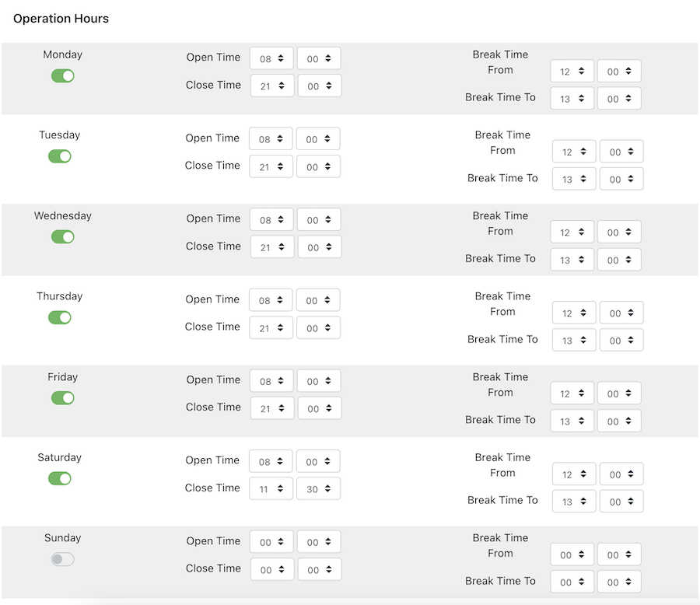Click Monday Break Time From hour dropdown
Viewport: 700px width, 605px height.
(x=572, y=71)
